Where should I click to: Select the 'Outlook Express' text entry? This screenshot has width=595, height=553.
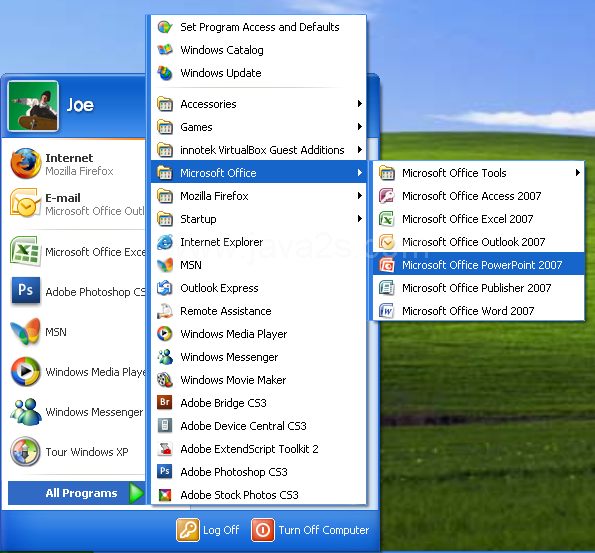point(219,288)
